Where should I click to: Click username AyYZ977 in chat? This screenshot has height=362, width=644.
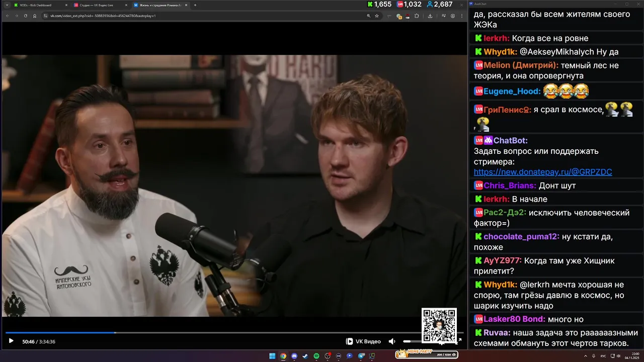(x=503, y=260)
